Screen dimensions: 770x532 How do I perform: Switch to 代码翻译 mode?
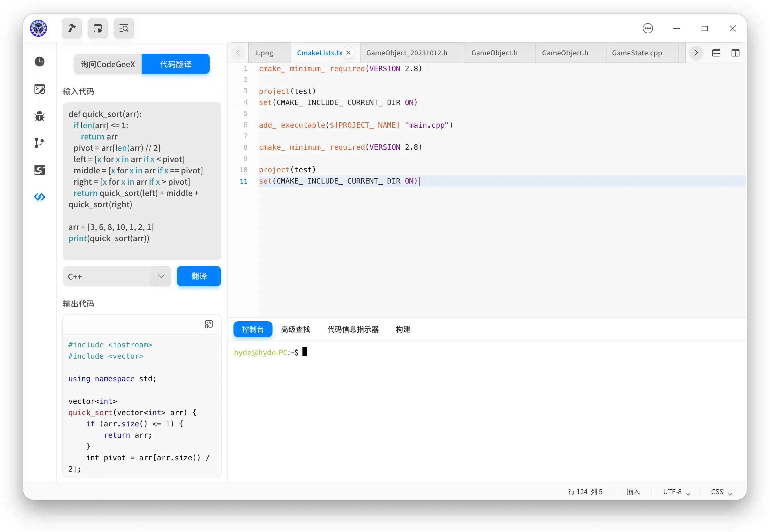[176, 64]
